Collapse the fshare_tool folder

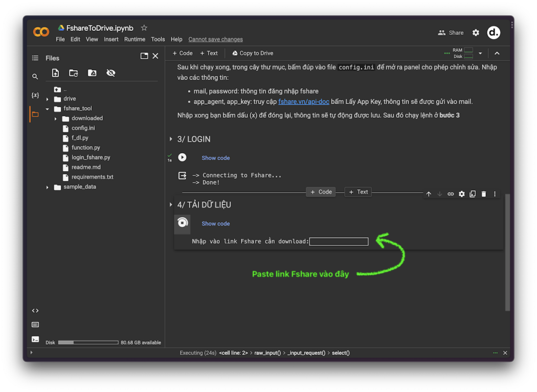click(47, 109)
